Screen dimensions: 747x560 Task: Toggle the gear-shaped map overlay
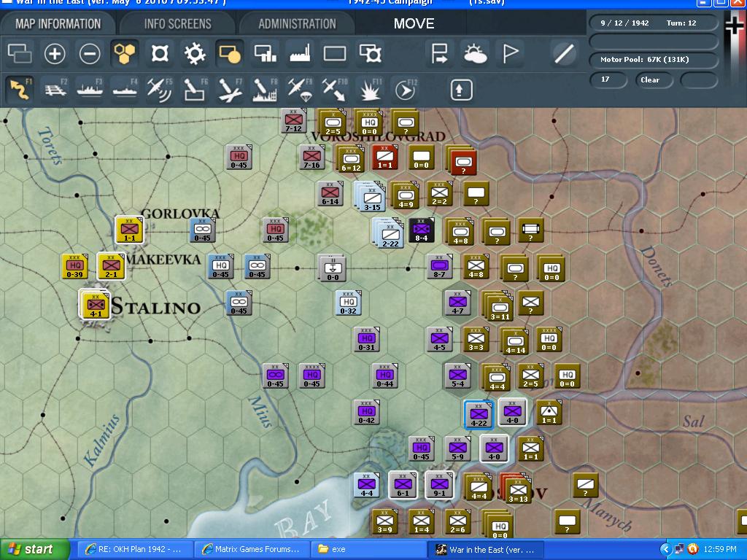click(x=195, y=53)
